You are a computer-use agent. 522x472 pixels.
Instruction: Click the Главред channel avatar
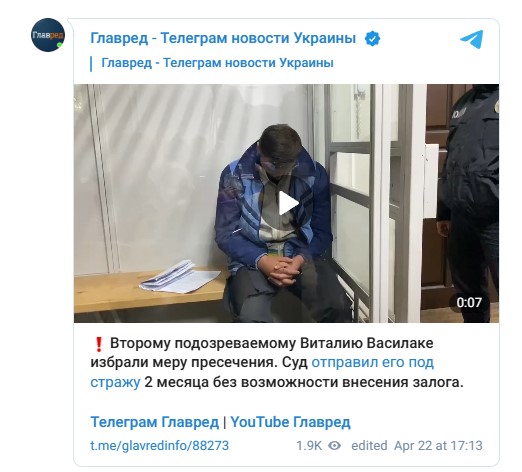click(x=48, y=35)
